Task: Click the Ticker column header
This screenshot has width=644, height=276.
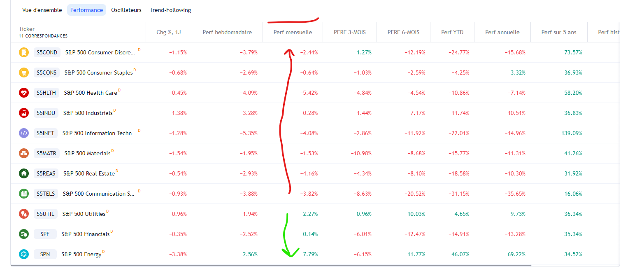Action: pyautogui.click(x=27, y=29)
